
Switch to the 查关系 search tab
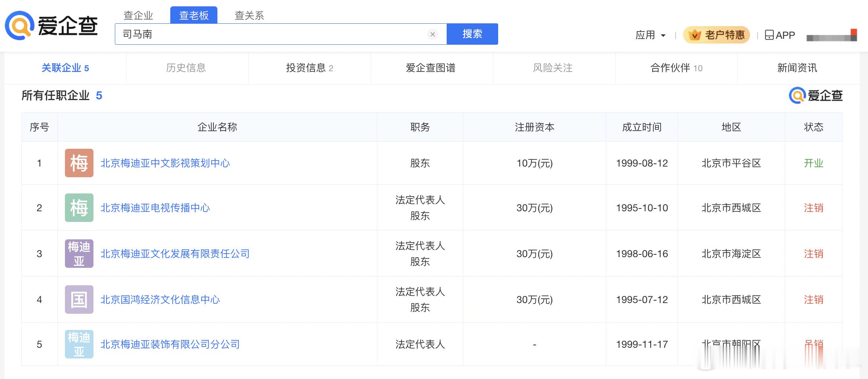coord(249,15)
